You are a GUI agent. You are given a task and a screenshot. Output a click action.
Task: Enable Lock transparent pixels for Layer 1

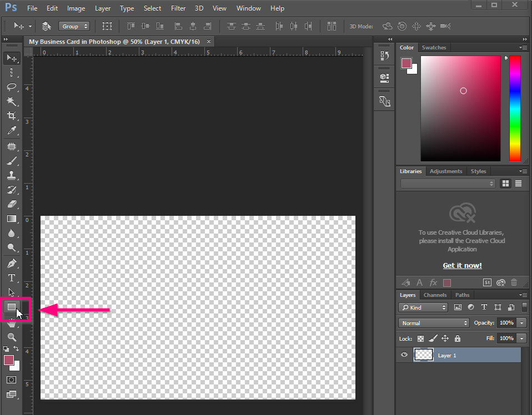click(420, 338)
